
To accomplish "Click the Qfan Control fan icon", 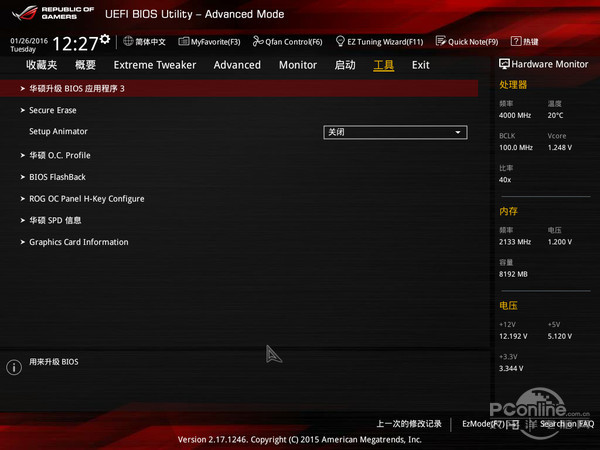I will click(258, 41).
